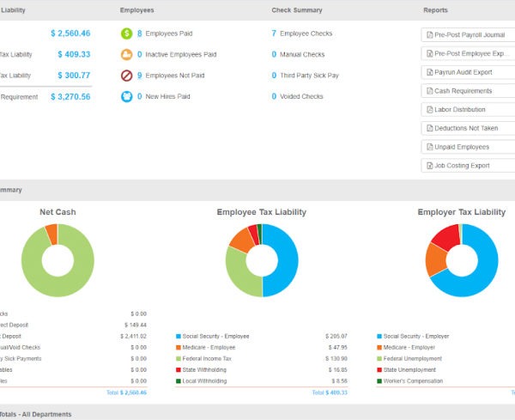Click red swatch for State Withholding
Image resolution: width=515 pixels, height=420 pixels.
[179, 369]
